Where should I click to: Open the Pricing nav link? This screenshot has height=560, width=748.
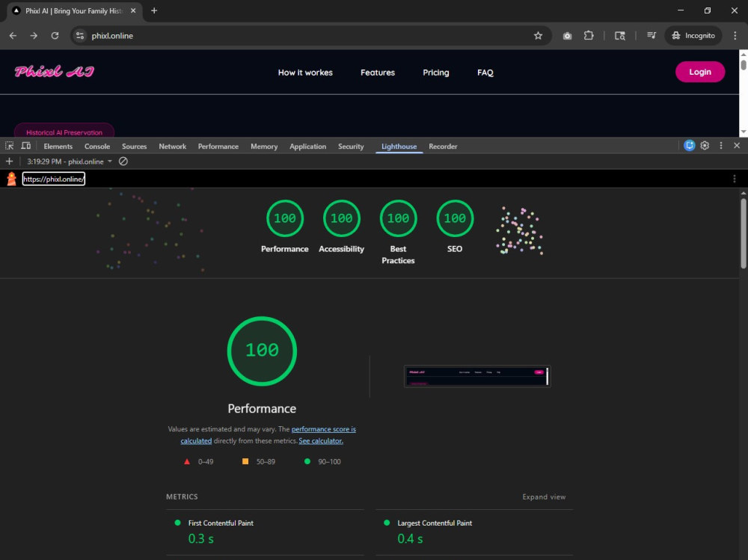pyautogui.click(x=435, y=73)
